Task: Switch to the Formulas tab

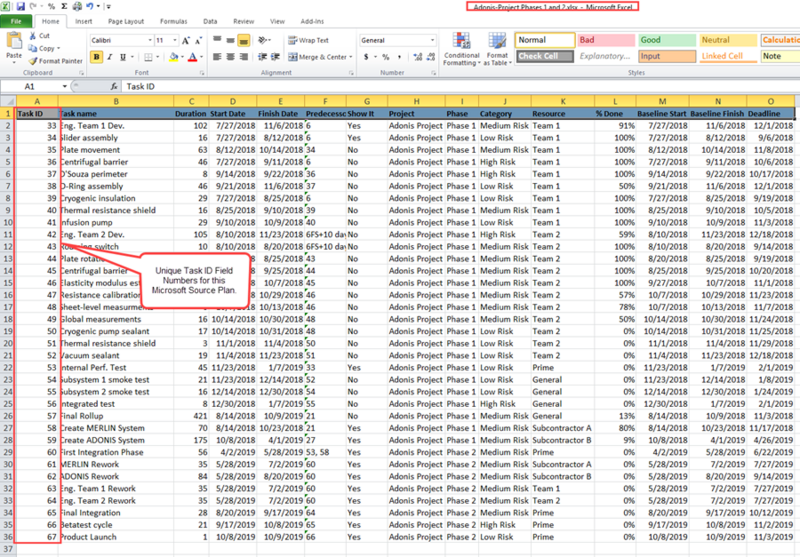Action: pyautogui.click(x=173, y=21)
